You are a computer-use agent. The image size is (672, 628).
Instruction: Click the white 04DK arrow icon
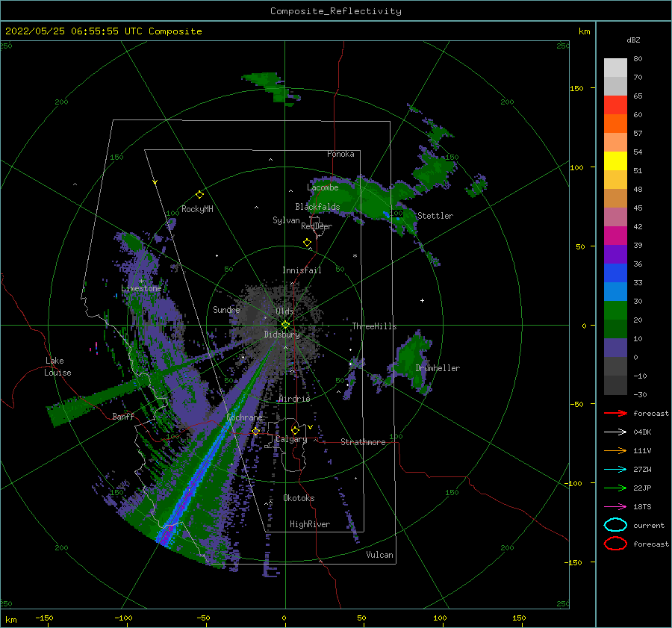click(615, 432)
